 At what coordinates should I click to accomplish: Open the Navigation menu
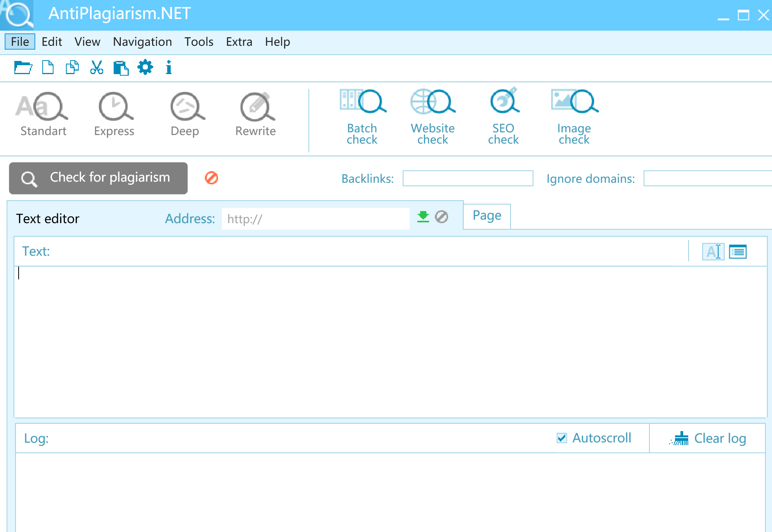pos(142,42)
